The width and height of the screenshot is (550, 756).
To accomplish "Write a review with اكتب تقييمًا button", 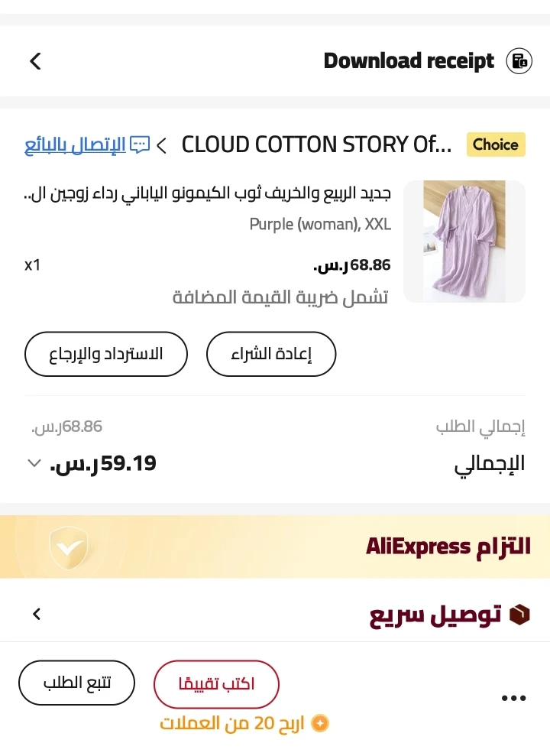I will point(216,684).
